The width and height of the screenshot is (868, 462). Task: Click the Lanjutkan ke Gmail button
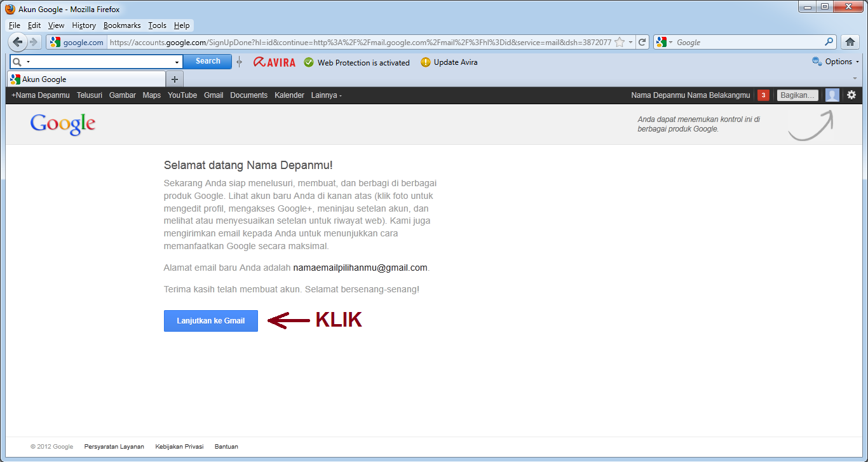pos(210,321)
